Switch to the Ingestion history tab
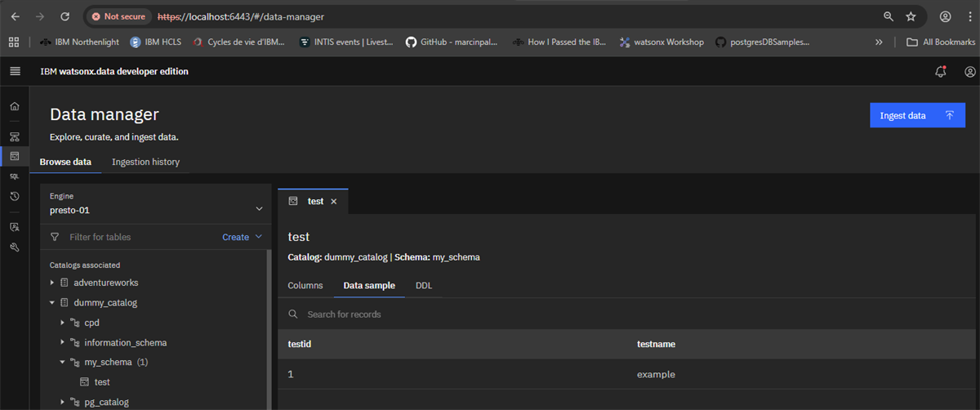Screen dimensions: 980x410 coord(145,162)
